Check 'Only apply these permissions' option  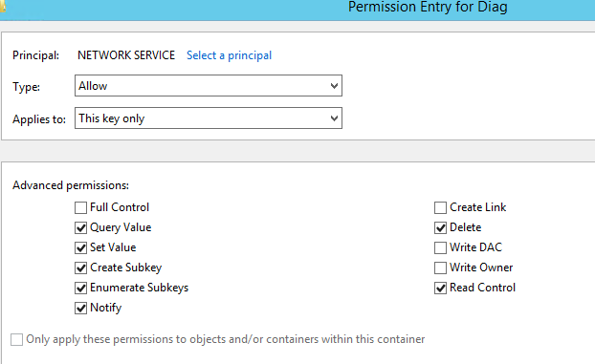point(16,339)
